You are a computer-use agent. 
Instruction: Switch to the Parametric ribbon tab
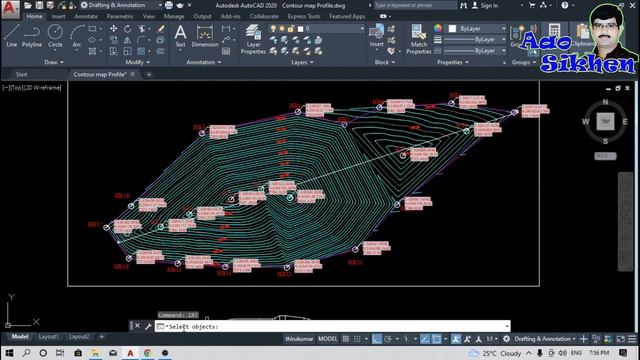pos(120,16)
